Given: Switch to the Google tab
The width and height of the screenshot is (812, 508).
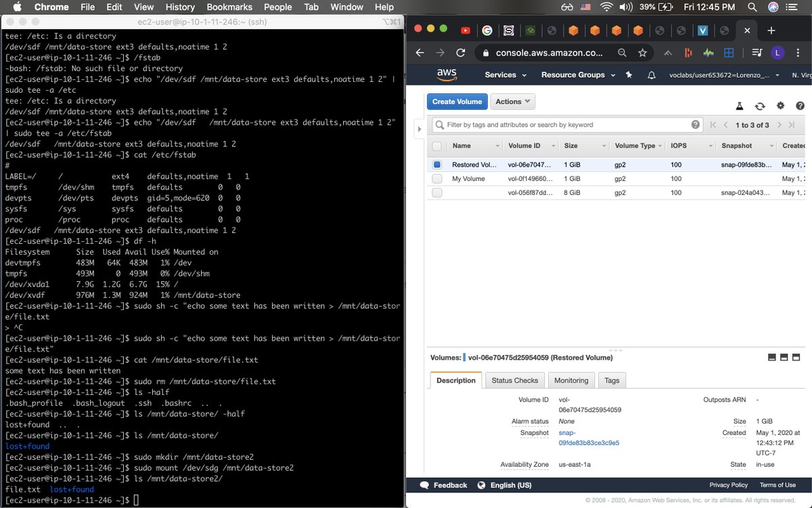Looking at the screenshot, I should pos(487,30).
